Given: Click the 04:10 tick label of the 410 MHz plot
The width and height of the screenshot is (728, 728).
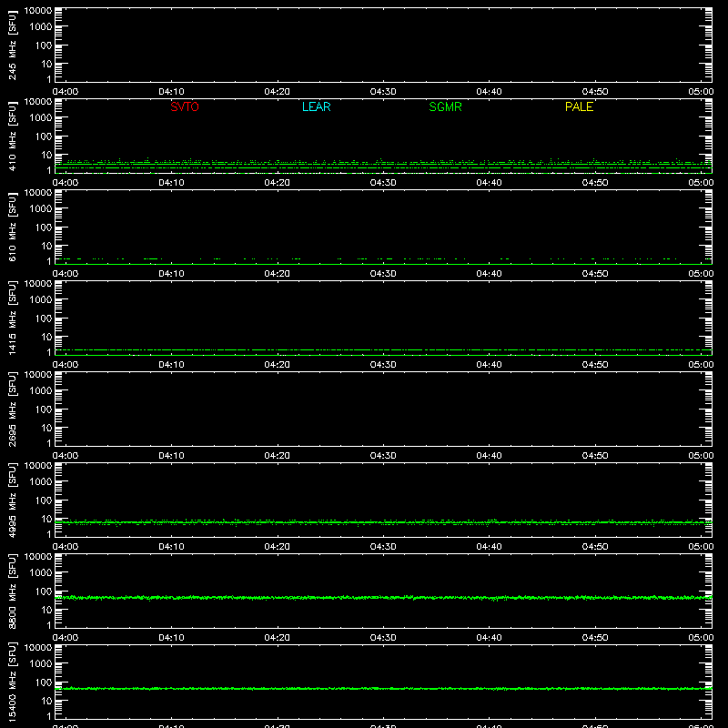Looking at the screenshot, I should [171, 183].
